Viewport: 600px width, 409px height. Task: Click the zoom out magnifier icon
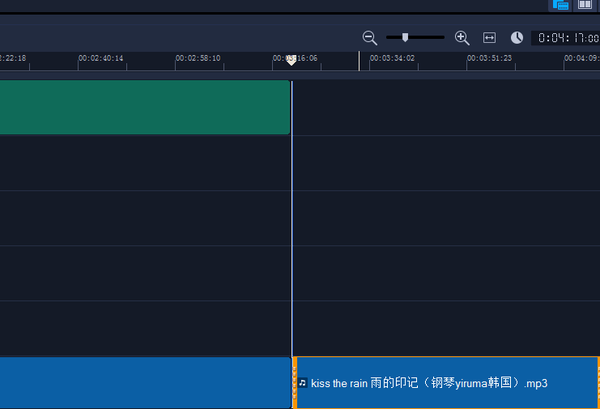click(x=370, y=38)
